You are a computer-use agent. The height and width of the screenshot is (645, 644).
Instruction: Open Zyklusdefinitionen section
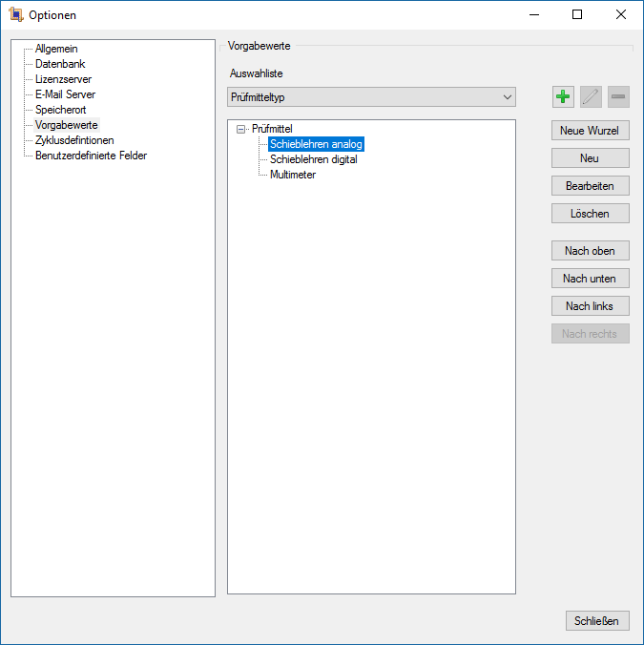pos(74,140)
